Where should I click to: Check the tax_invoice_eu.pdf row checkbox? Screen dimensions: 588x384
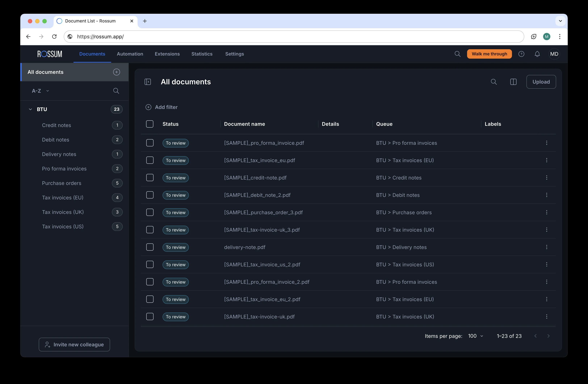click(150, 160)
